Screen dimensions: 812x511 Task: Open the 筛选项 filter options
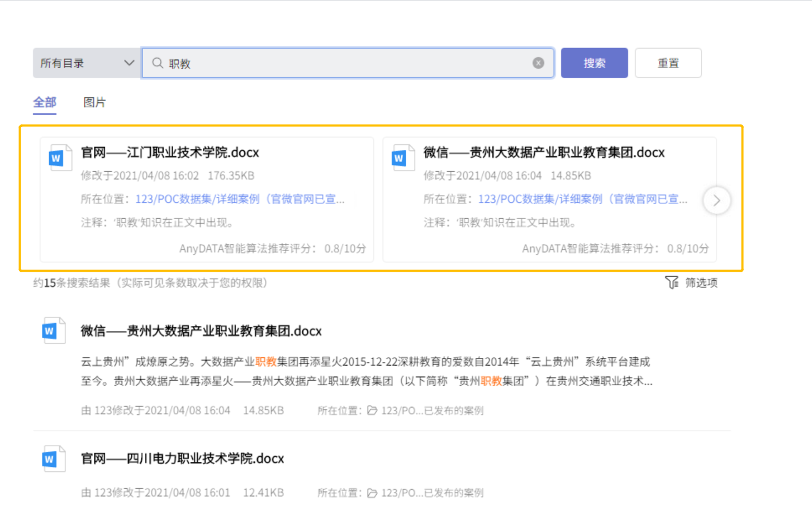[691, 283]
